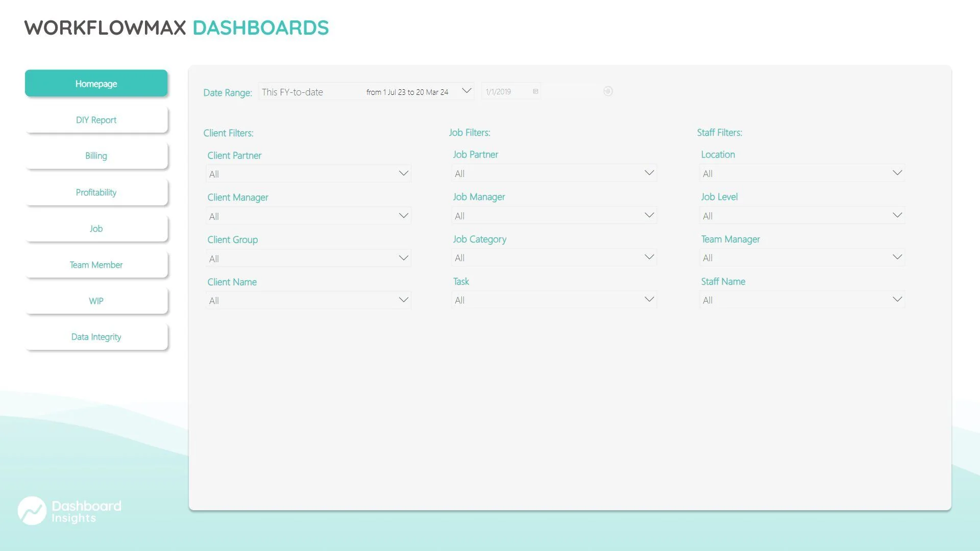Navigate to the Job page
Image resolution: width=980 pixels, height=551 pixels.
click(96, 228)
